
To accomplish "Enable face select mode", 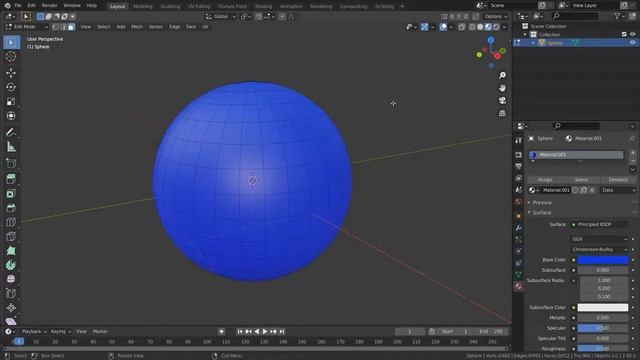I will tap(71, 27).
